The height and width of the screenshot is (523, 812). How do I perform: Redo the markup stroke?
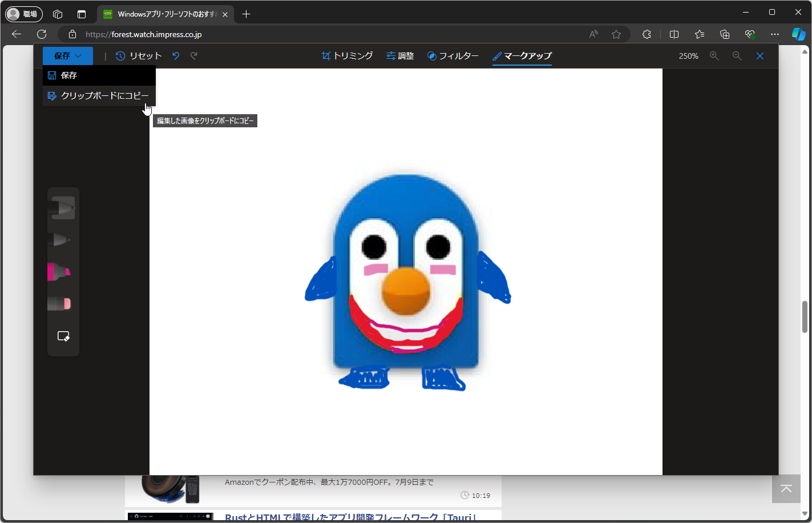click(x=194, y=55)
